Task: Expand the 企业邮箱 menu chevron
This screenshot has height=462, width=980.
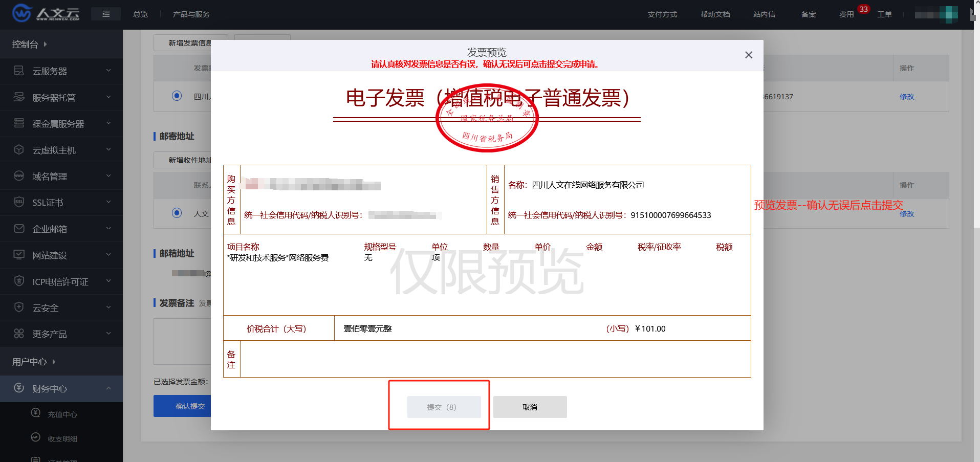Action: pyautogui.click(x=108, y=229)
